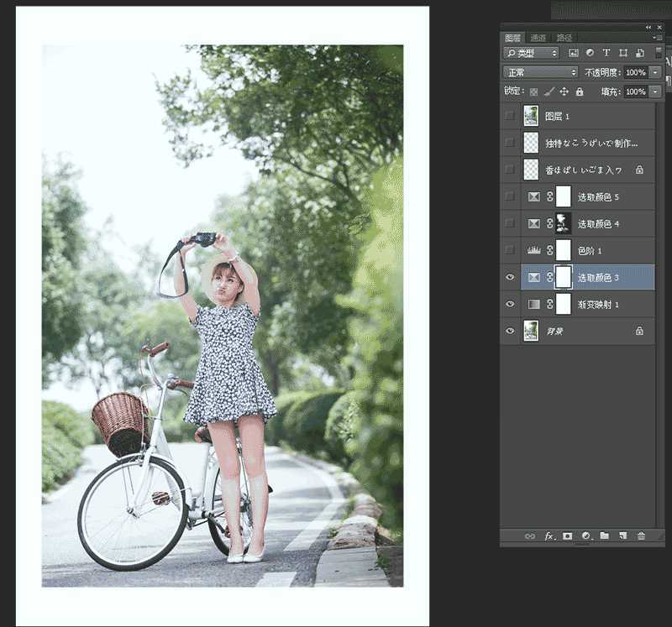Click the Add Layer Mask icon

[x=567, y=536]
